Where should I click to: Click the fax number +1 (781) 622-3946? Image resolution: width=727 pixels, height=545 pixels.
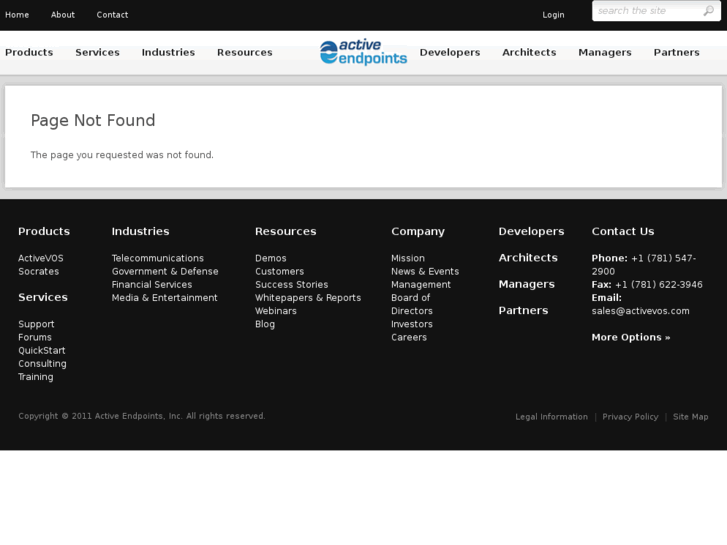pos(659,285)
